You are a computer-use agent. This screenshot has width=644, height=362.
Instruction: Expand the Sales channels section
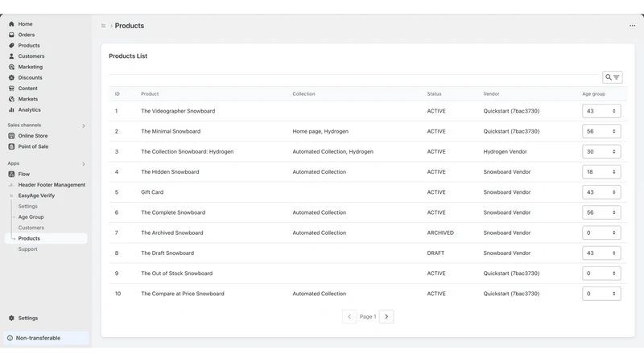pyautogui.click(x=84, y=125)
